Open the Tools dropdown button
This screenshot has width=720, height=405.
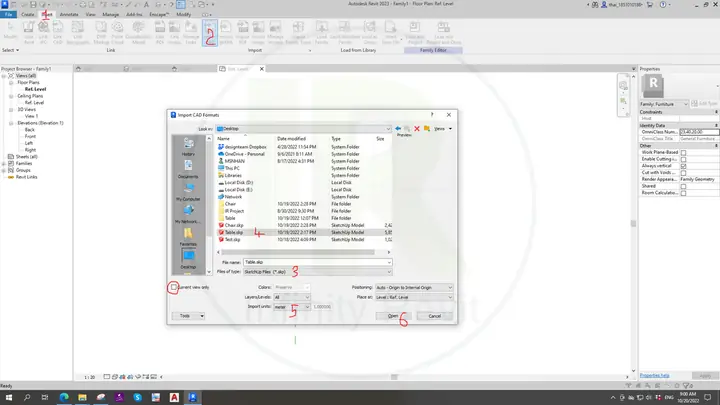[188, 316]
